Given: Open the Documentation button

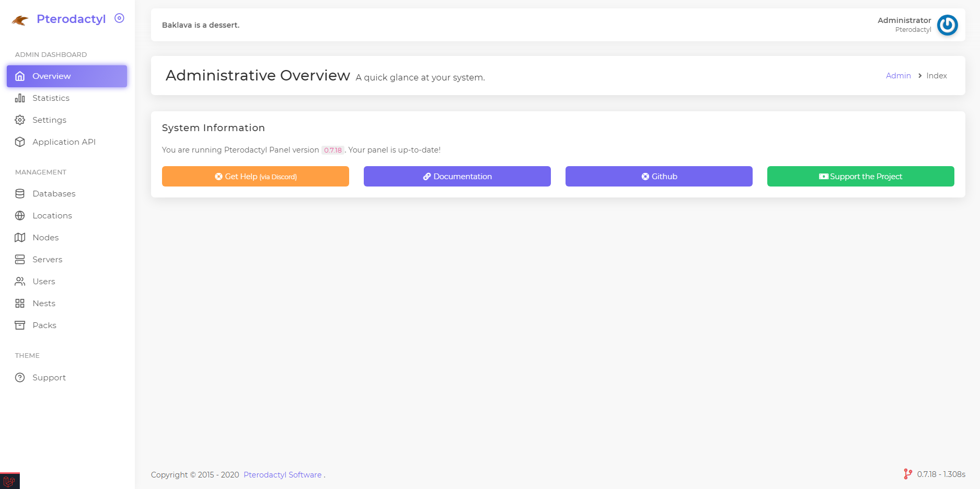Looking at the screenshot, I should coord(457,177).
